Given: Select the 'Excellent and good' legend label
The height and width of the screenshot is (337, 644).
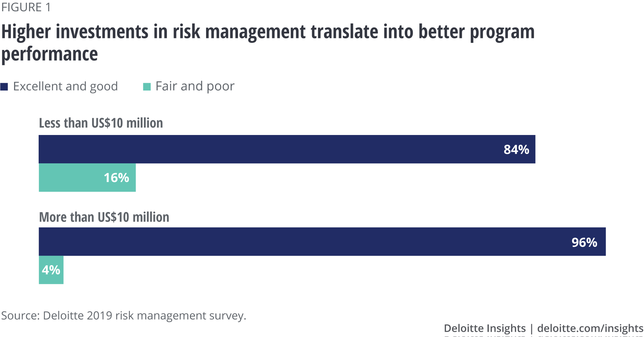Looking at the screenshot, I should click(x=65, y=86).
